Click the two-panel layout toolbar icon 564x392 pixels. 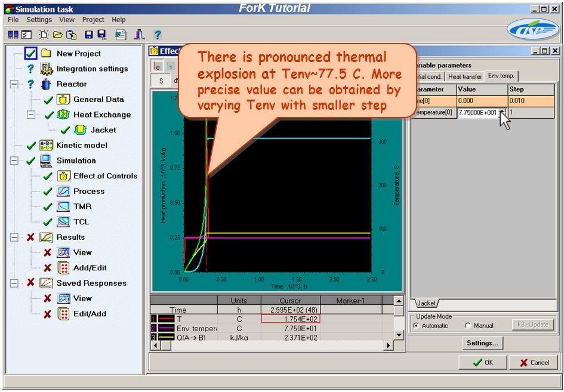[13, 35]
